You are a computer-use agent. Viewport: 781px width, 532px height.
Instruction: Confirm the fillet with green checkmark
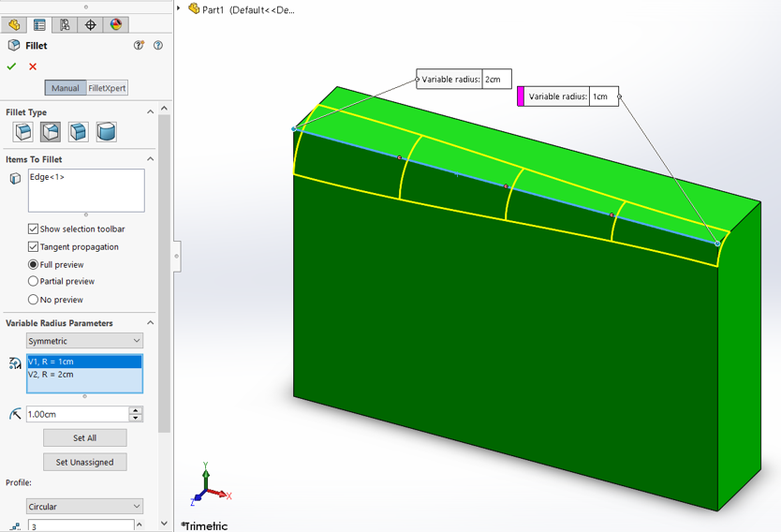point(11,66)
